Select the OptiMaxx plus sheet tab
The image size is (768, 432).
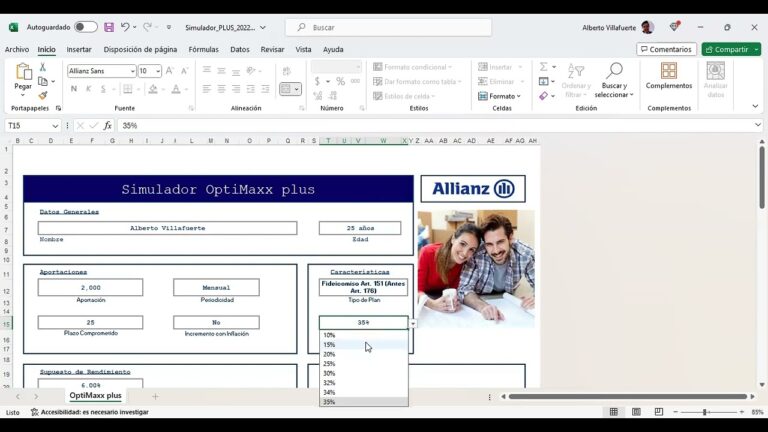96,396
